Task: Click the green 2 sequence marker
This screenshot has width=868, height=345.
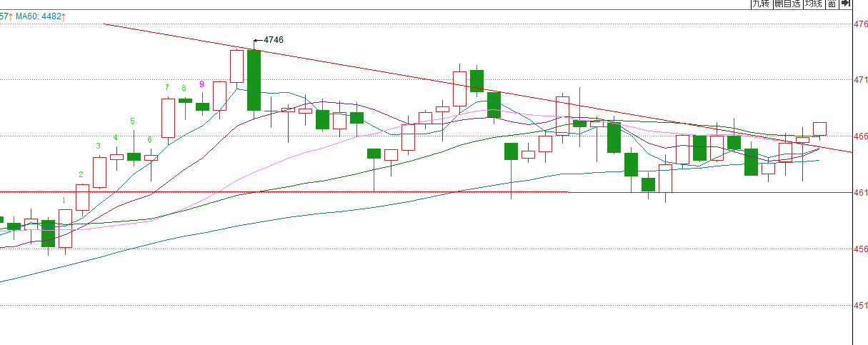Action: tap(81, 174)
